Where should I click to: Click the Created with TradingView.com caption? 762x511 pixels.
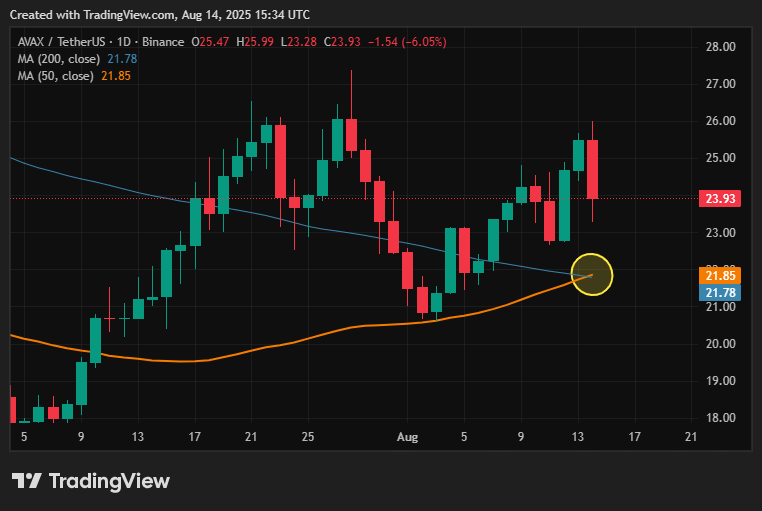point(159,15)
